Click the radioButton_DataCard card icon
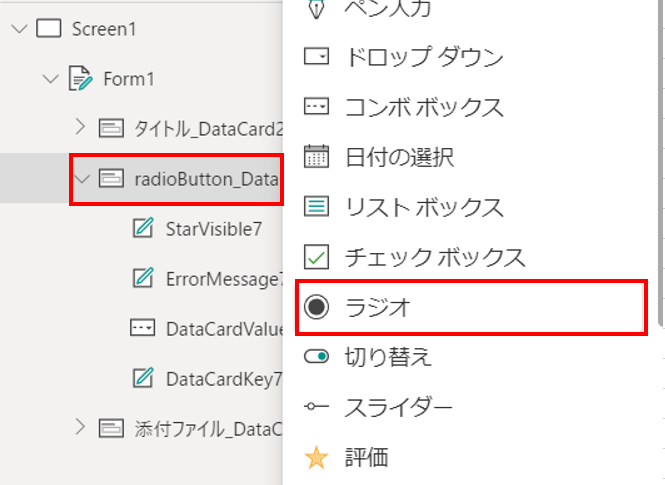Image resolution: width=665 pixels, height=485 pixels. [112, 179]
